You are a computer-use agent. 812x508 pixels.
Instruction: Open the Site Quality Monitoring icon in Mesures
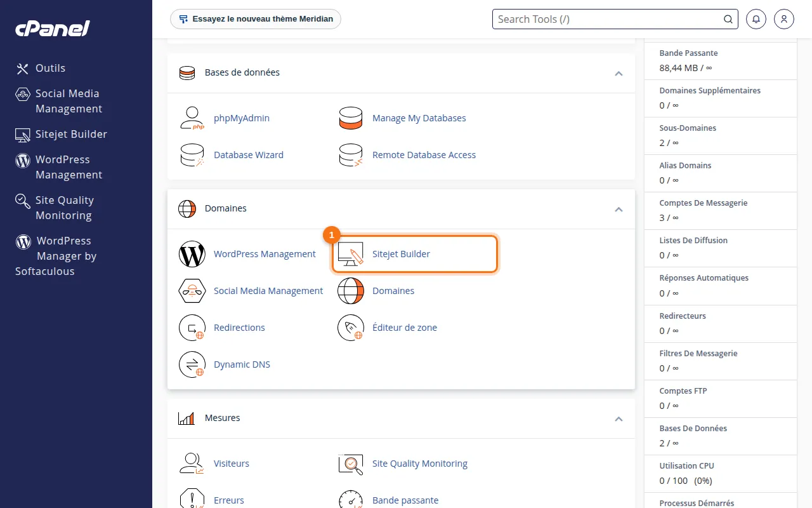350,464
